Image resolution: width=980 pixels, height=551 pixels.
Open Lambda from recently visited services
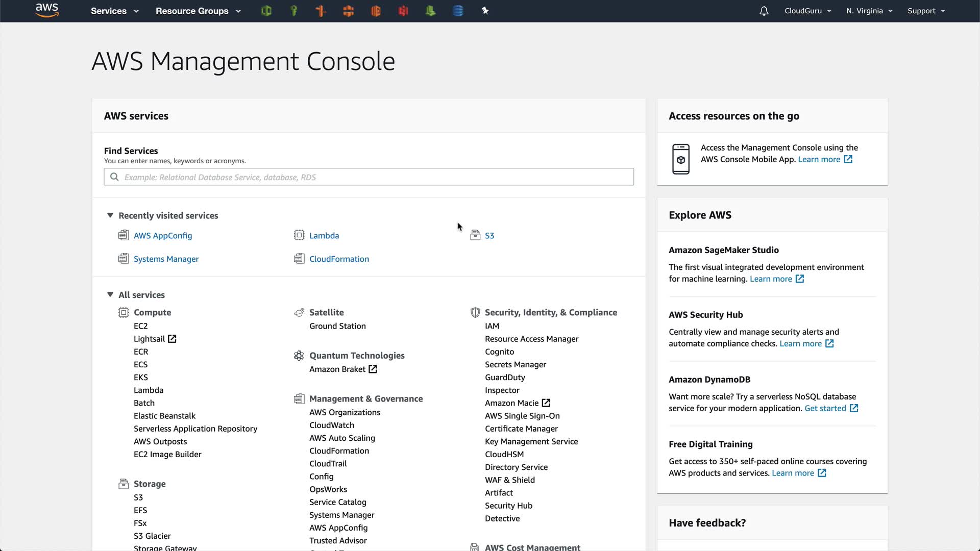click(x=324, y=236)
